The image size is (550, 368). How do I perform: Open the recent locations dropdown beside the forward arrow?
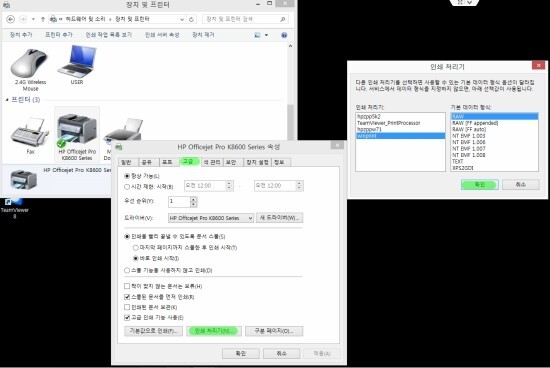[33, 19]
